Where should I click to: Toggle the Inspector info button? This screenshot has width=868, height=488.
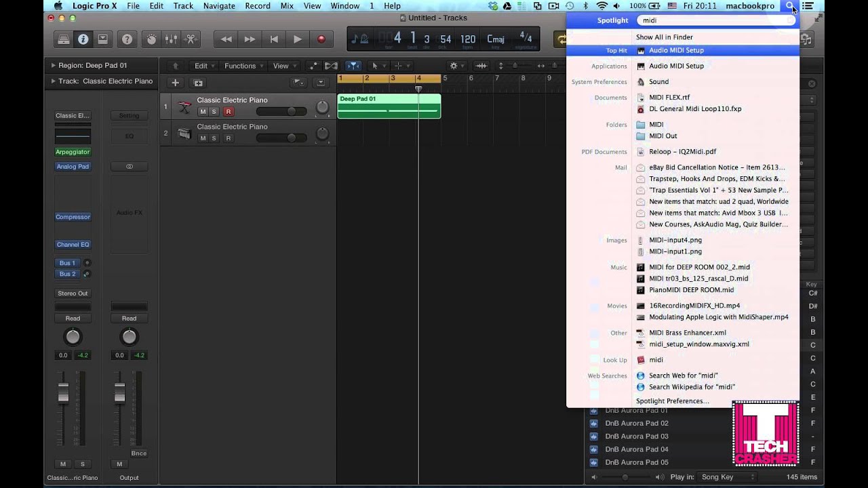coord(83,39)
